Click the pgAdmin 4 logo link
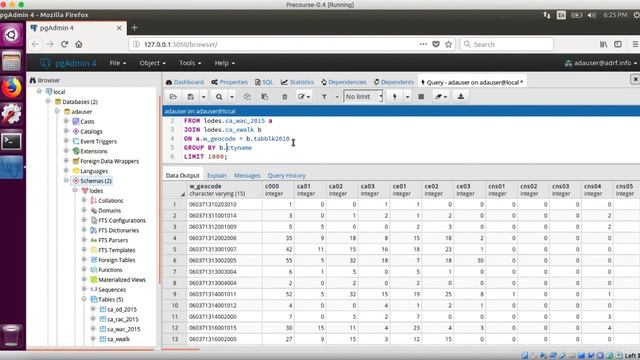The height and width of the screenshot is (360, 640). pos(68,63)
